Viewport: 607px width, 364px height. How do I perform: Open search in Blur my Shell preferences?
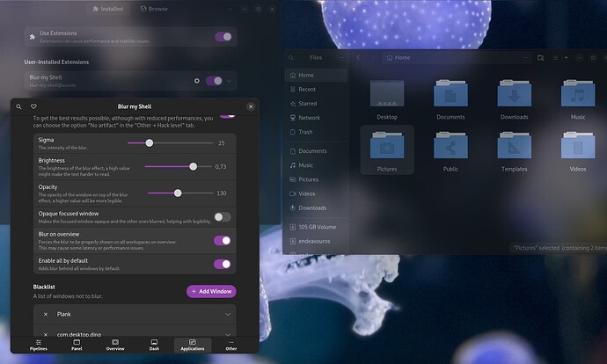tap(18, 106)
